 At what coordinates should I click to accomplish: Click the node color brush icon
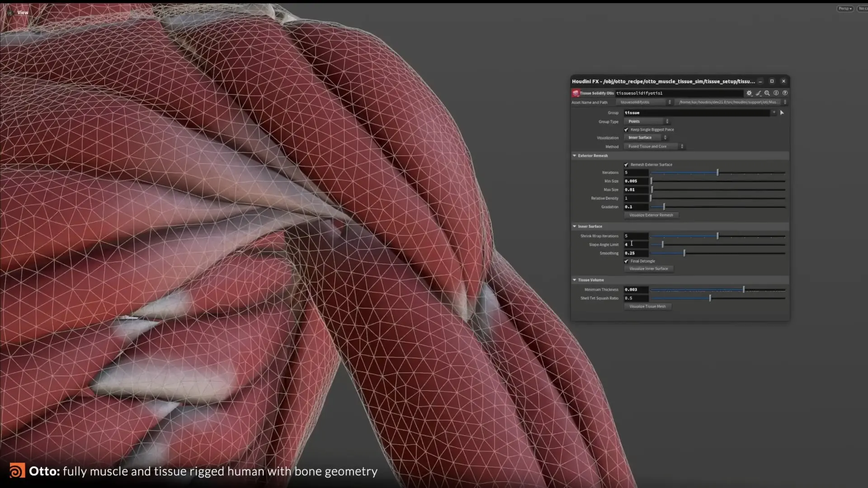pyautogui.click(x=758, y=93)
